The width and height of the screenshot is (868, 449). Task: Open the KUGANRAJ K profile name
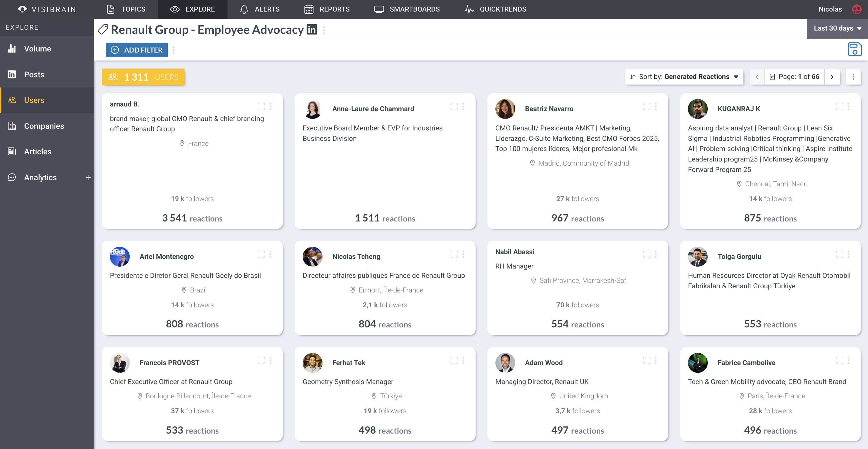coord(739,109)
